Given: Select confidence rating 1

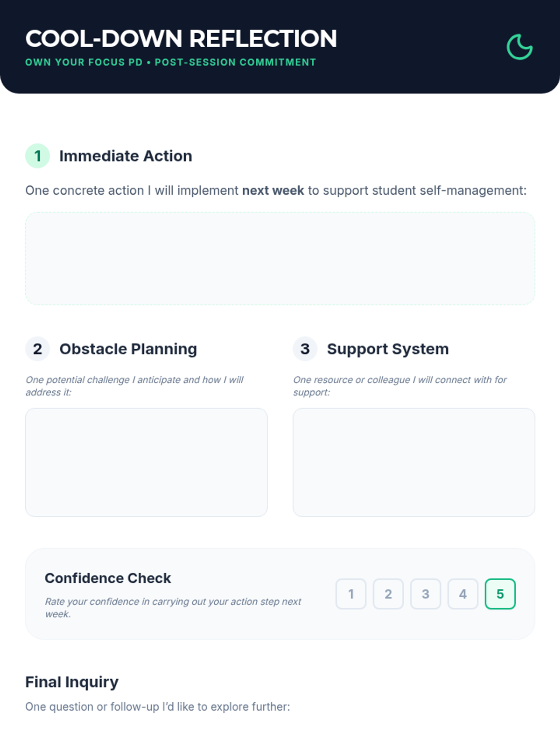Looking at the screenshot, I should (x=351, y=594).
